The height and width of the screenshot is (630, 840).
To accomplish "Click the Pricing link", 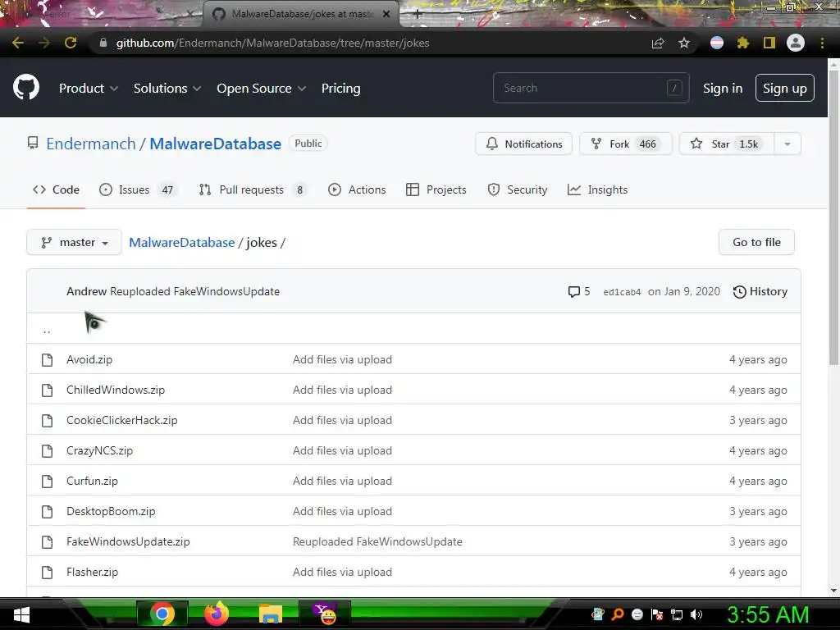I will point(340,89).
